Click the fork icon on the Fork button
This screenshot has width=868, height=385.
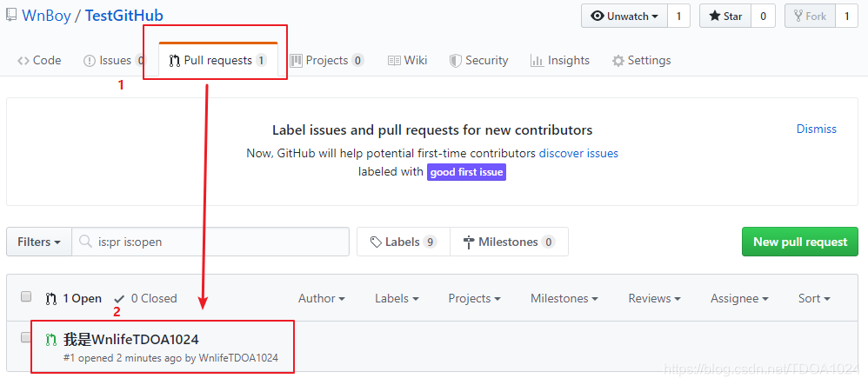tap(798, 16)
